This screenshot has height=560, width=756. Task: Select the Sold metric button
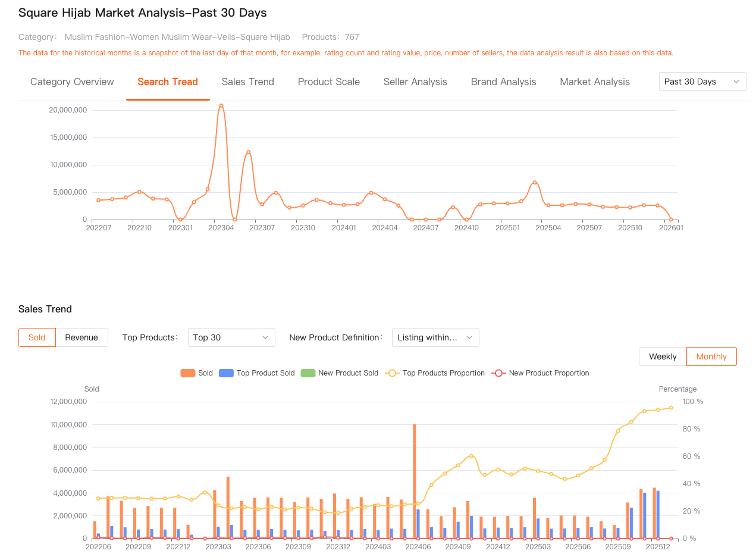pyautogui.click(x=37, y=337)
